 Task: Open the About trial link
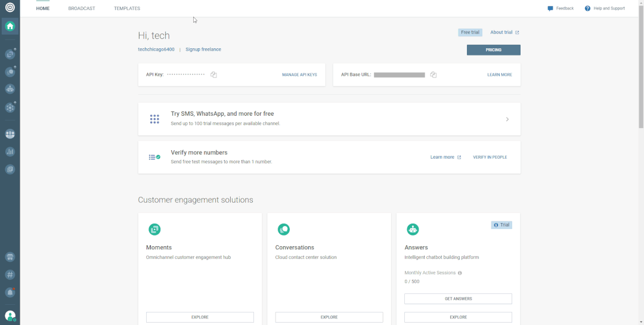click(x=504, y=32)
